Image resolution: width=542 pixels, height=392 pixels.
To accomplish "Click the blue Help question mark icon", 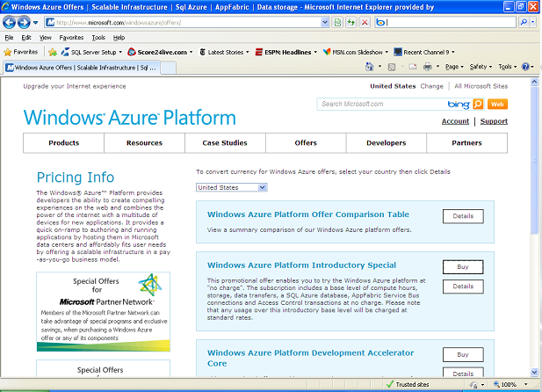I will (525, 67).
